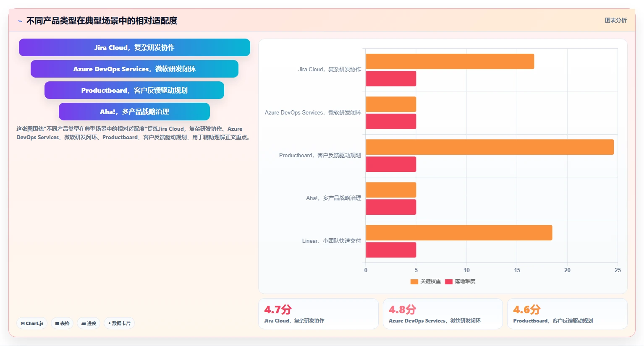
Task: Click the orange 关键权重 legend swatch
Action: click(x=414, y=281)
